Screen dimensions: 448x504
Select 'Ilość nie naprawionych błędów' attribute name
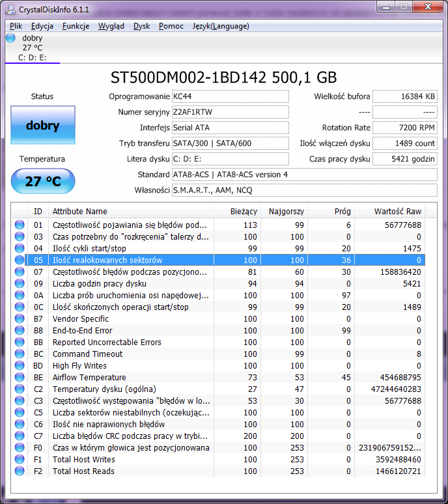[x=109, y=425]
